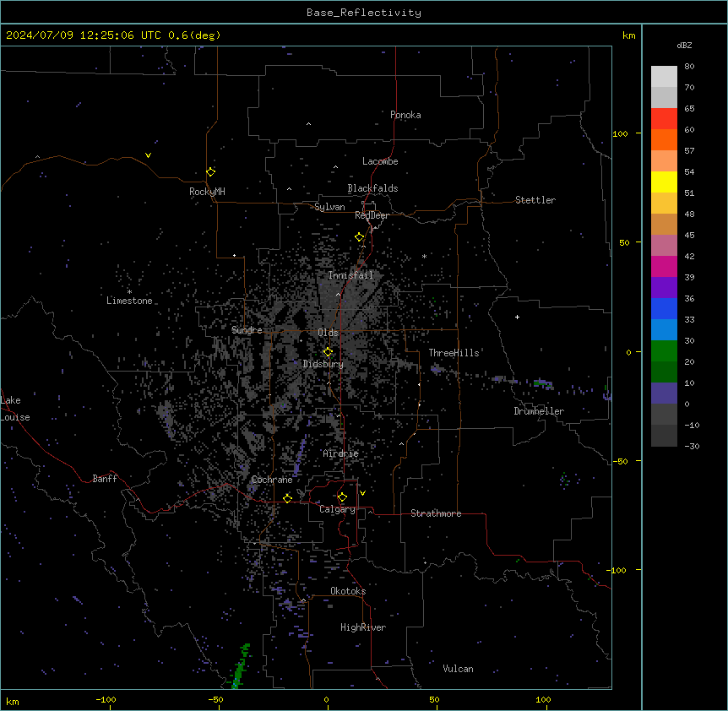This screenshot has height=711, width=728.
Task: Click the yellow diamond marker above the Calgary label
Action: [x=342, y=497]
